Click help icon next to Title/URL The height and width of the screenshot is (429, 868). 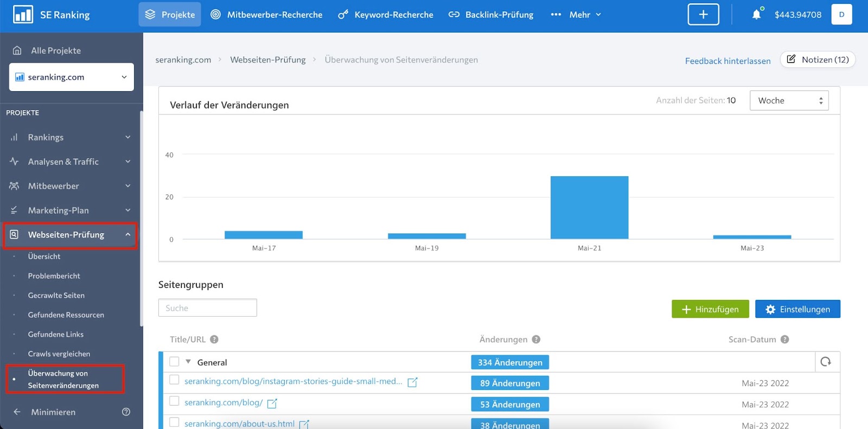coord(214,340)
